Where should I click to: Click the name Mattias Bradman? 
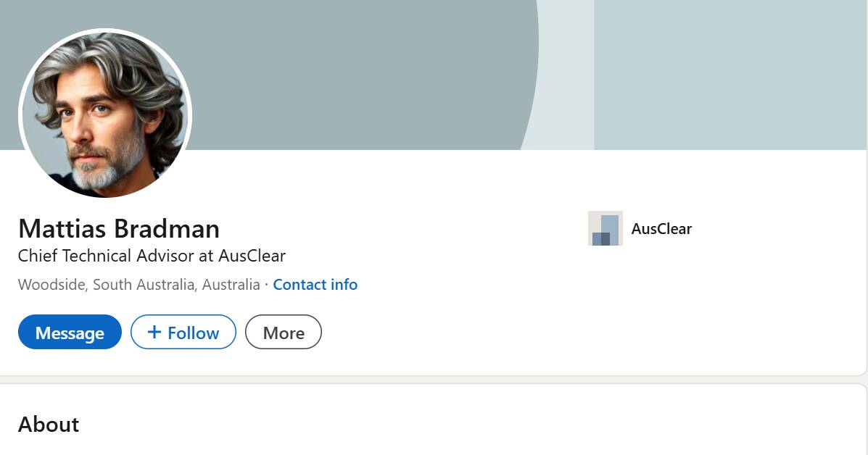(x=119, y=229)
